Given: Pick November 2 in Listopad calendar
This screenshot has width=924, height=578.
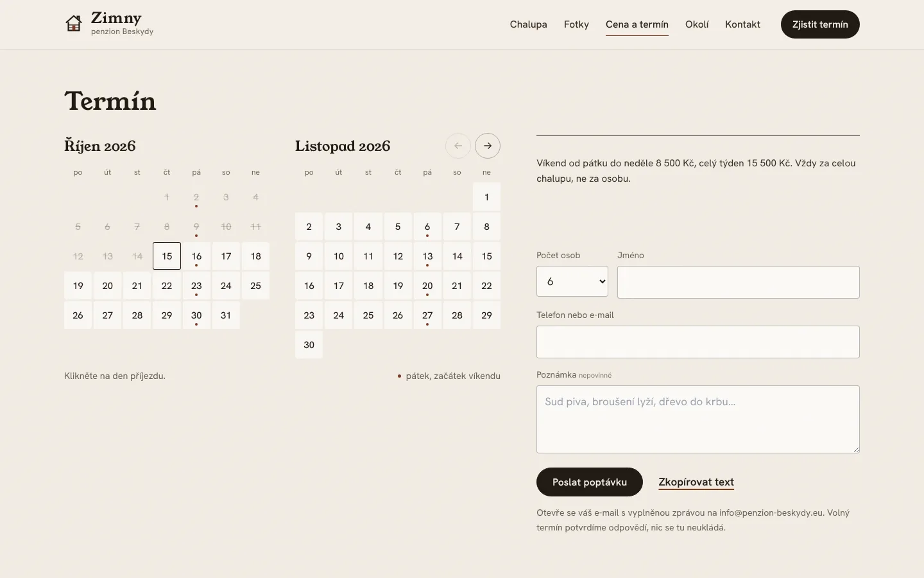Looking at the screenshot, I should tap(309, 227).
